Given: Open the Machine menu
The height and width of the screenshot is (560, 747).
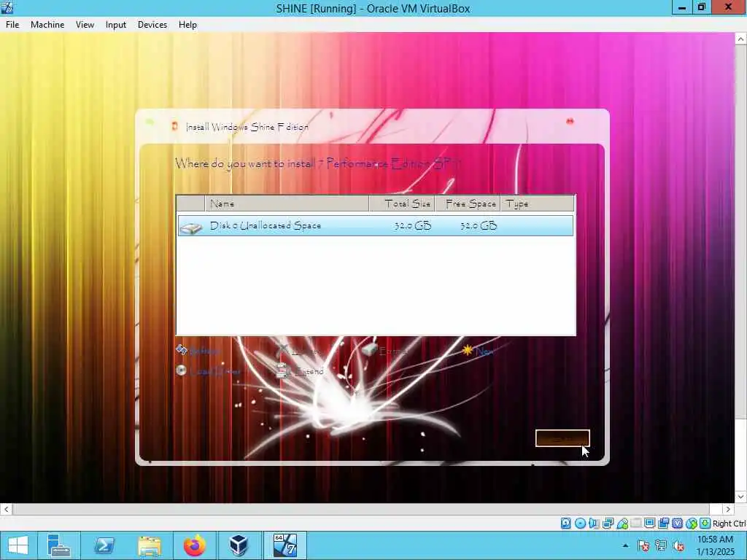Looking at the screenshot, I should point(47,25).
